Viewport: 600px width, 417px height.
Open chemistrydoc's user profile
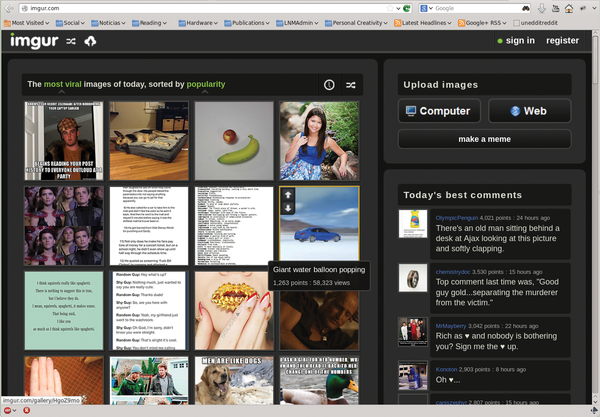coord(453,272)
